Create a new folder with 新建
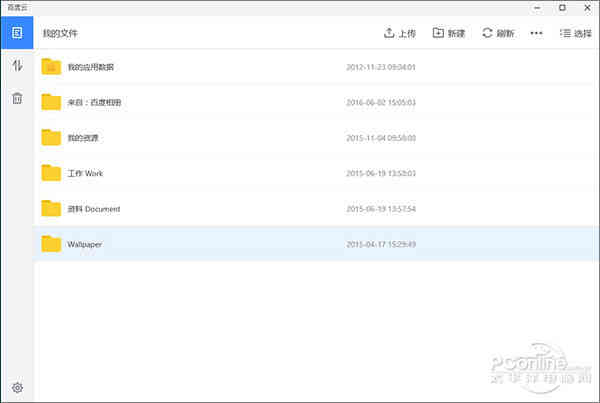 [449, 33]
